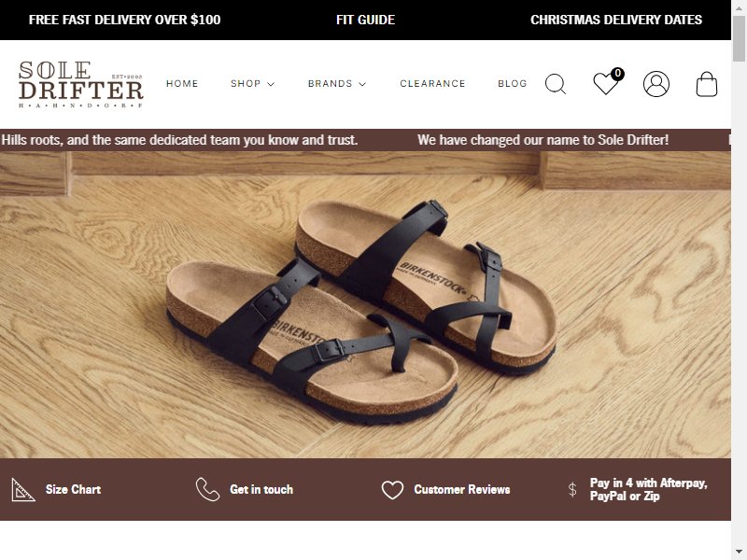Image resolution: width=747 pixels, height=560 pixels.
Task: Click the Birkenstock sandals hero image
Action: (365, 305)
